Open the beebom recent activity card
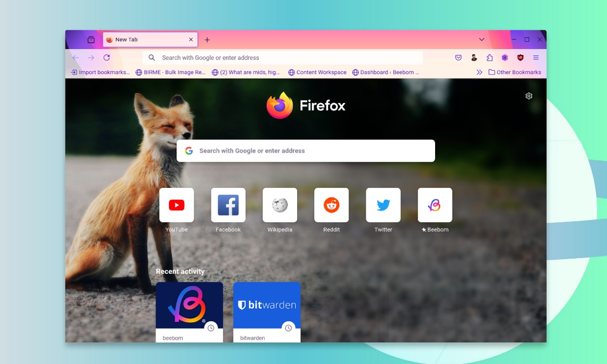This screenshot has height=364, width=607. pos(189,305)
